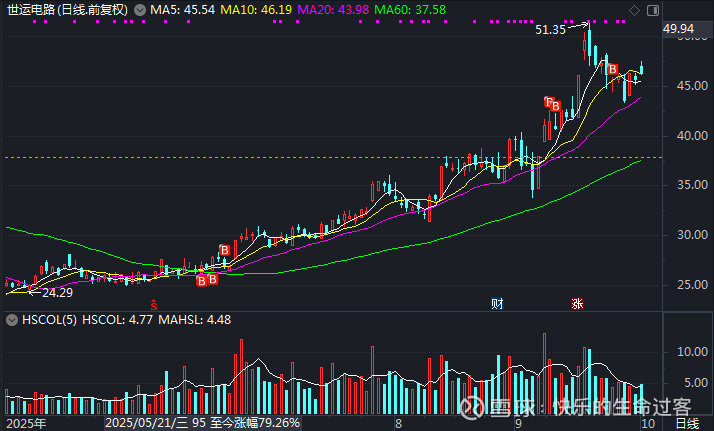Click the month 10 marker on time axis
714x431 pixels.
(648, 424)
